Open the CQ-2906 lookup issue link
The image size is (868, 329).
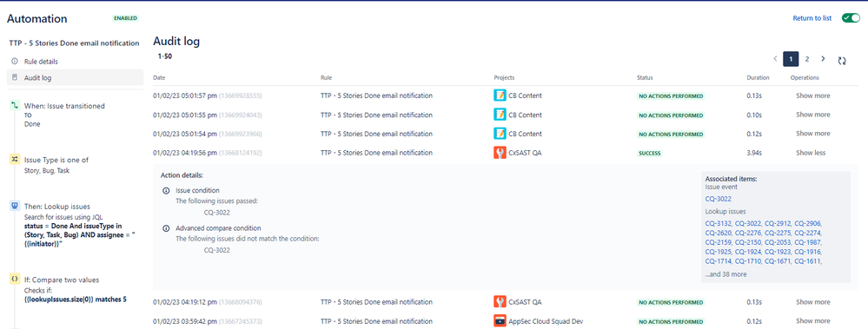click(807, 223)
